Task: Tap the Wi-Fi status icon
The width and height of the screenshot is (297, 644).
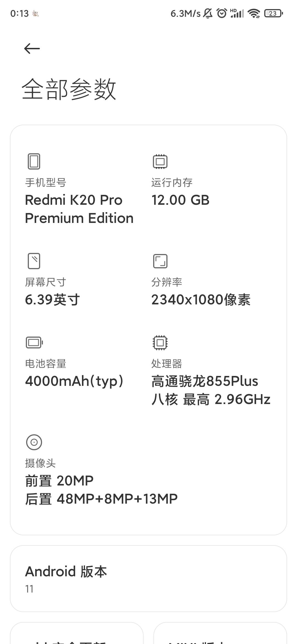Action: coord(254,13)
